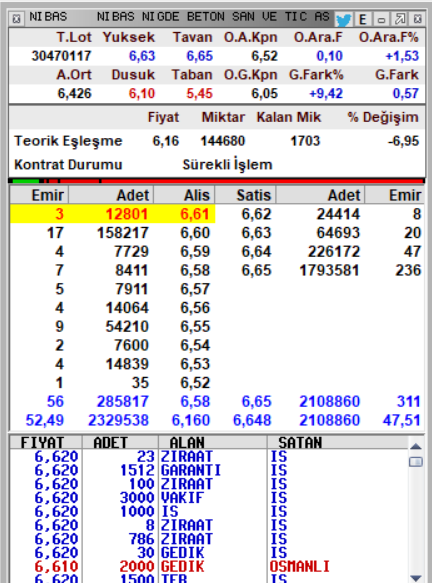Click the SATAN column header
This screenshot has height=583, width=432.
[x=338, y=442]
